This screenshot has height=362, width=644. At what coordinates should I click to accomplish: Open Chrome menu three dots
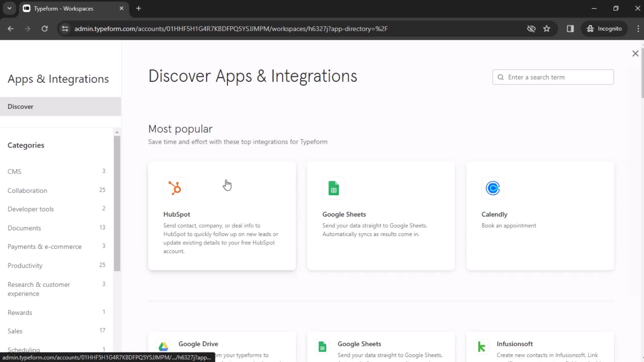(638, 29)
